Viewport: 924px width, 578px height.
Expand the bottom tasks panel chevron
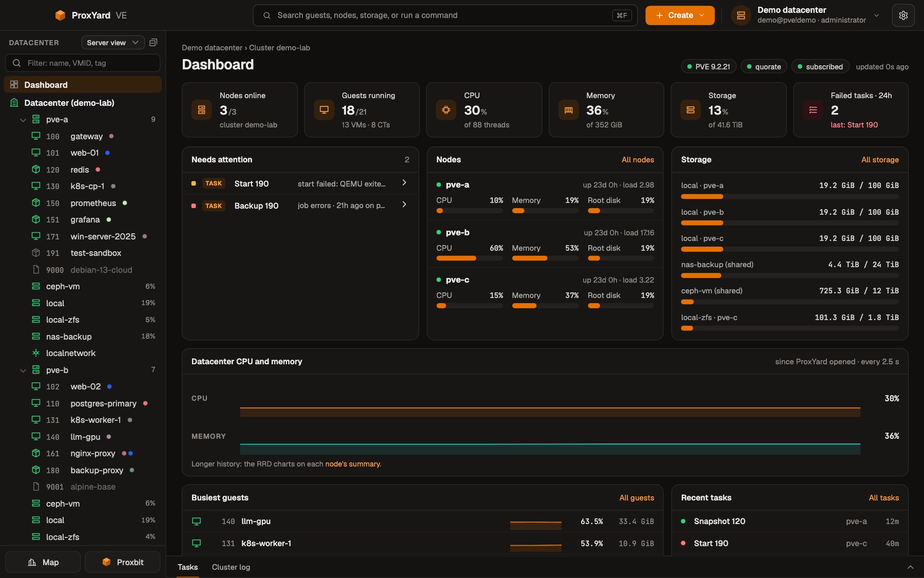[x=910, y=567]
